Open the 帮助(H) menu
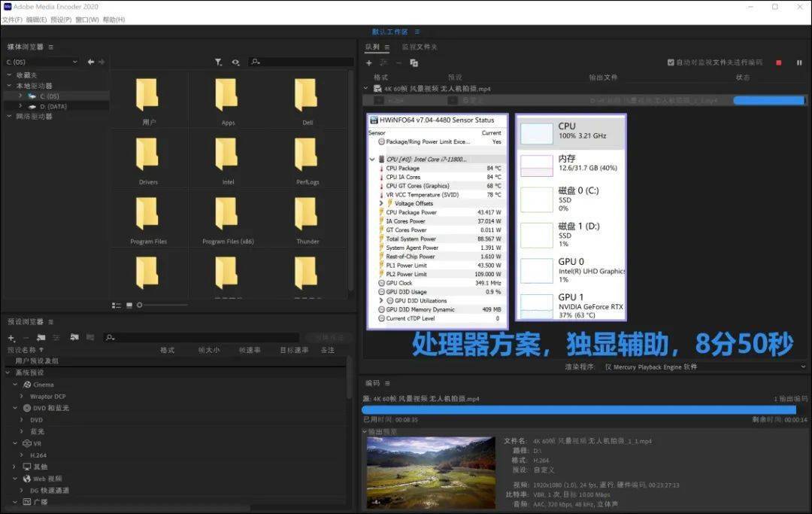Image resolution: width=812 pixels, height=514 pixels. coord(114,20)
